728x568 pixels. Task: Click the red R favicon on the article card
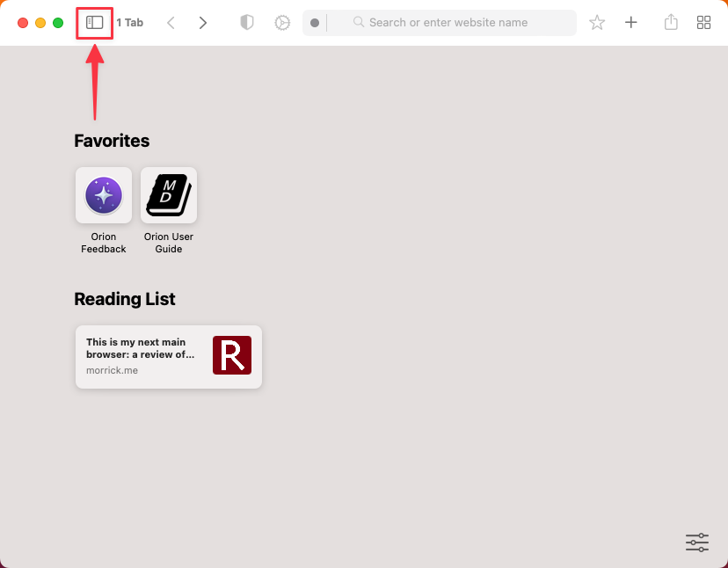tap(231, 355)
